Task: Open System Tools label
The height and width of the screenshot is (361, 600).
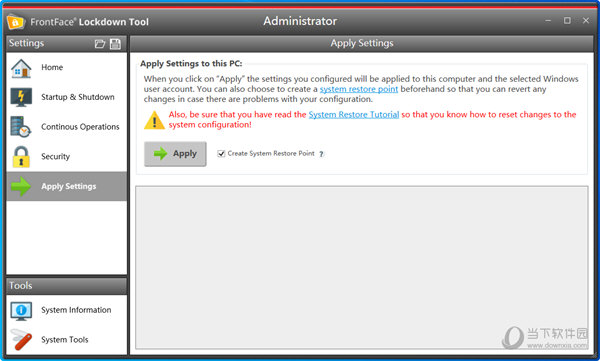Action: pyautogui.click(x=65, y=340)
